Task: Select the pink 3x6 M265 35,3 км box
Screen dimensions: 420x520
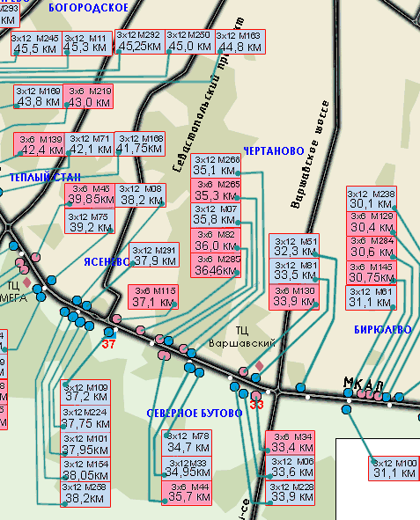Action: point(216,191)
